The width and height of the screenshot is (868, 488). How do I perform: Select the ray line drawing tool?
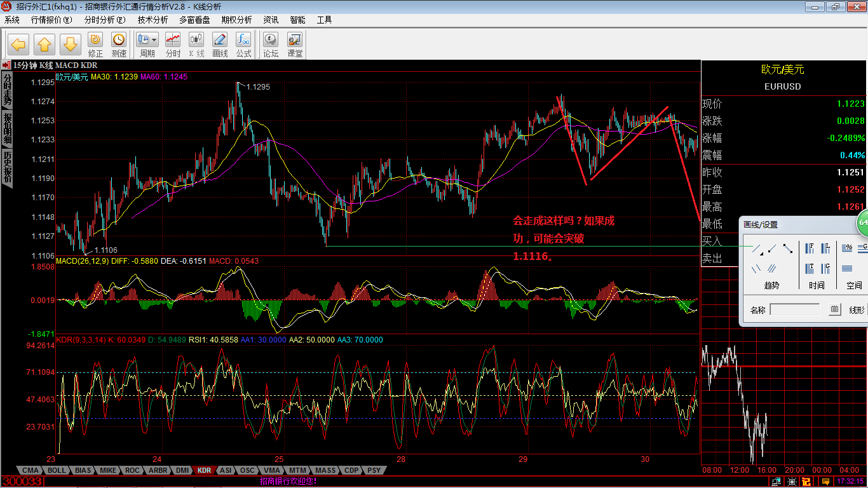pyautogui.click(x=772, y=248)
